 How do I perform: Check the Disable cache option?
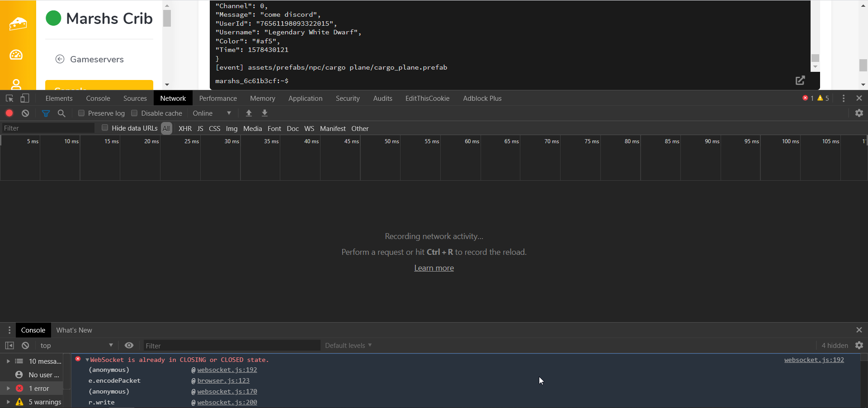134,113
